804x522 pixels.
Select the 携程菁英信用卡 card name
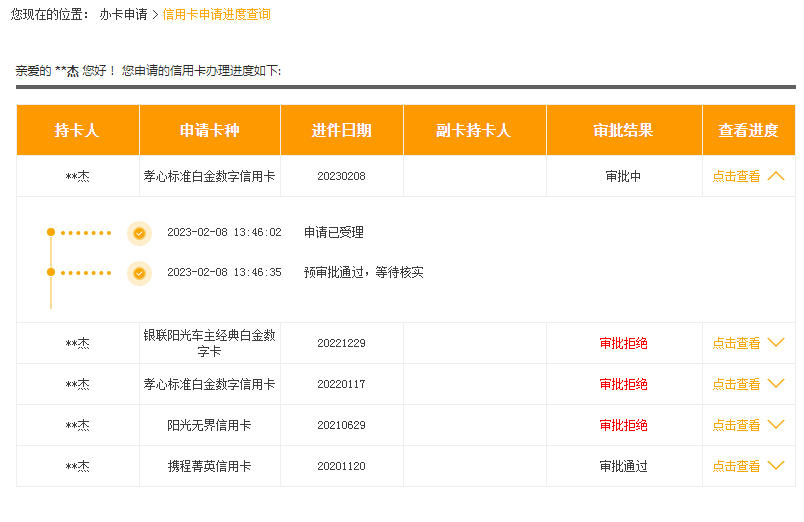209,466
